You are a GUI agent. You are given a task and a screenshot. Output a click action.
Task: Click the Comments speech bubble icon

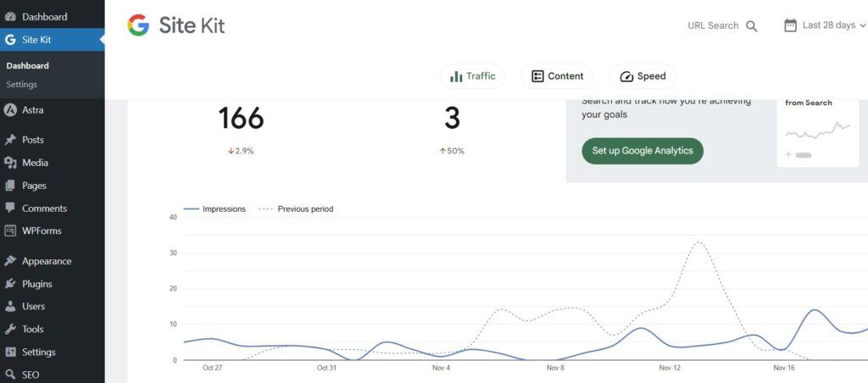[10, 208]
